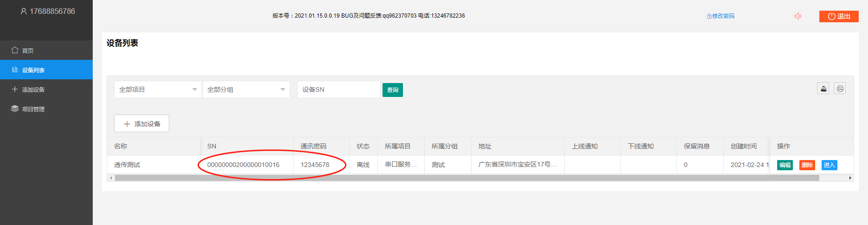Expand the 全部分组 dropdown
The image size is (868, 225).
click(x=246, y=90)
